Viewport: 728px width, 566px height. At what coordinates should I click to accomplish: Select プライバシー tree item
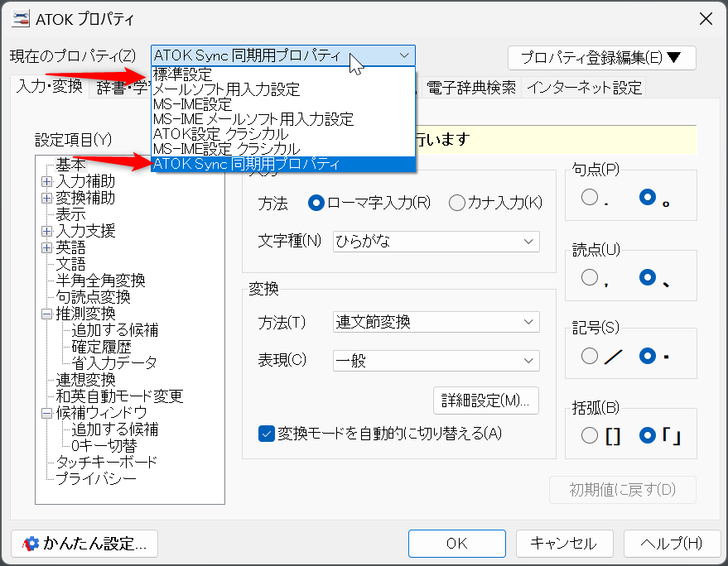point(96,479)
